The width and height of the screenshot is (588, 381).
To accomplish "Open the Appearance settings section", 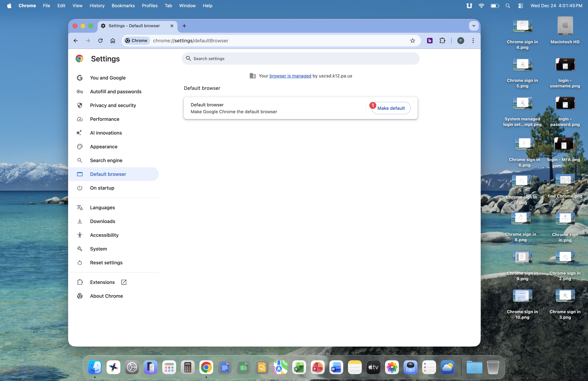I will (104, 147).
